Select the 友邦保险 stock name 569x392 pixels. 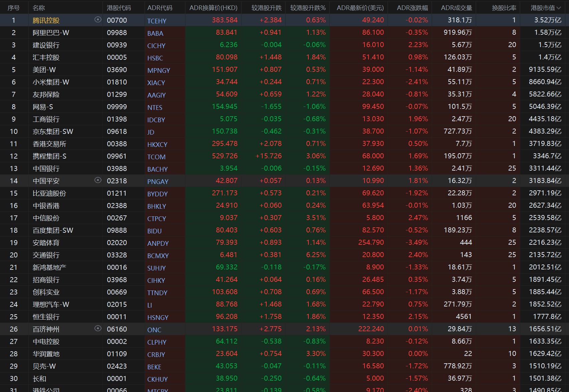point(46,94)
